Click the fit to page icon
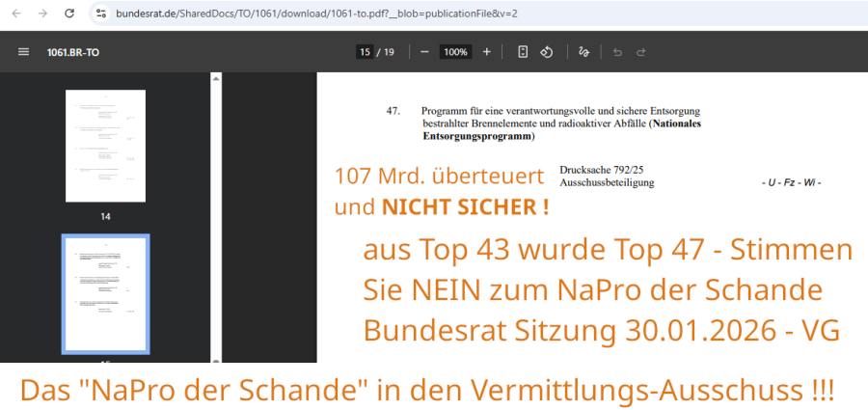Screen dimensions: 868x410 (523, 52)
